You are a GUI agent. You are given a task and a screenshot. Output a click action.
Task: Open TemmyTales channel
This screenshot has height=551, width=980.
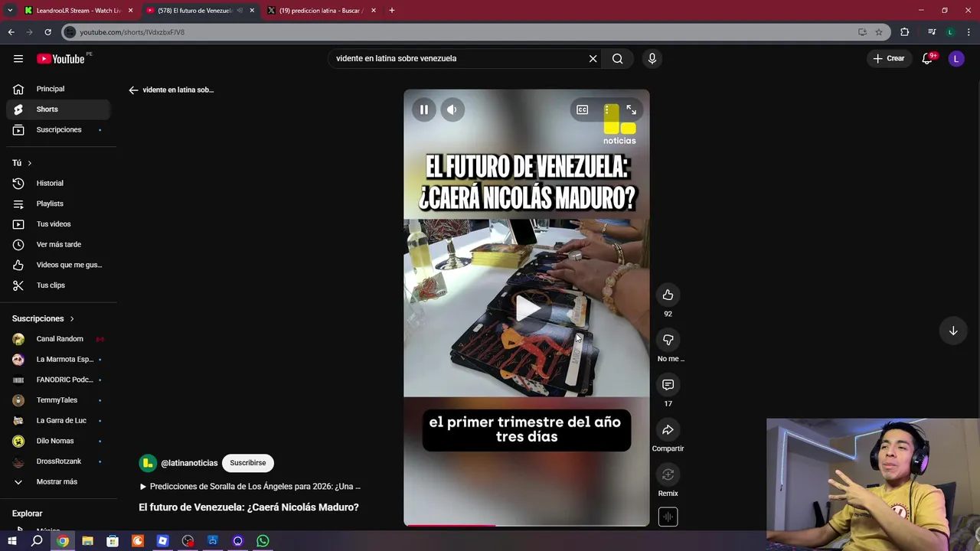[58, 400]
